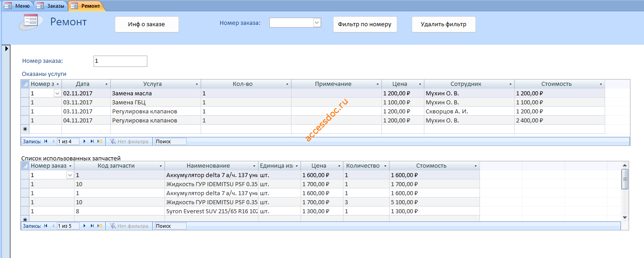The height and width of the screenshot is (258, 644).
Task: Switch to the Меню tab
Action: (17, 6)
